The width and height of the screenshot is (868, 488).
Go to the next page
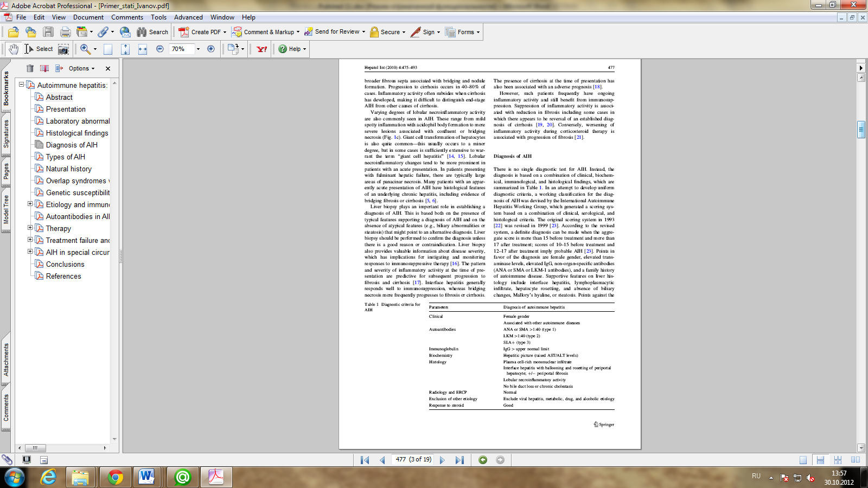442,460
